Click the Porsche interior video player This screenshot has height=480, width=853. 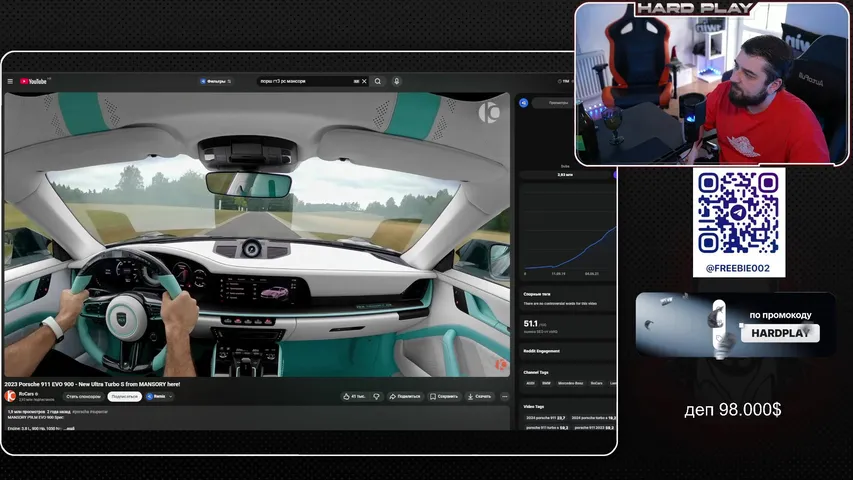tap(257, 234)
